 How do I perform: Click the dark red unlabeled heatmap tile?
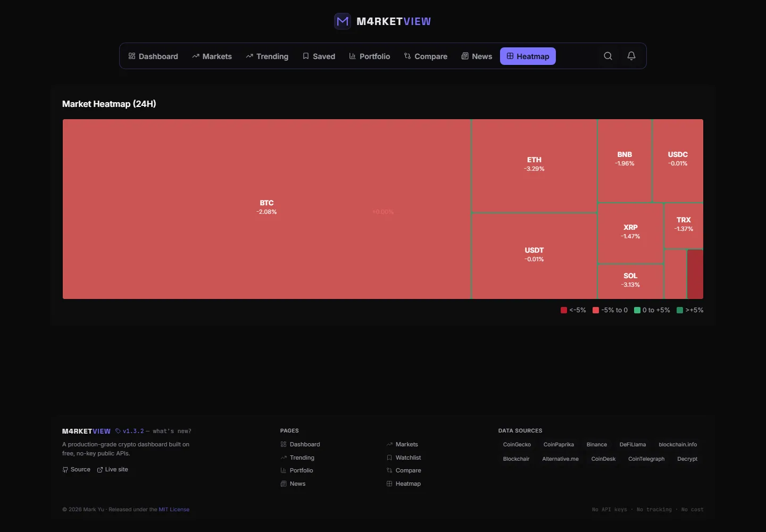695,275
